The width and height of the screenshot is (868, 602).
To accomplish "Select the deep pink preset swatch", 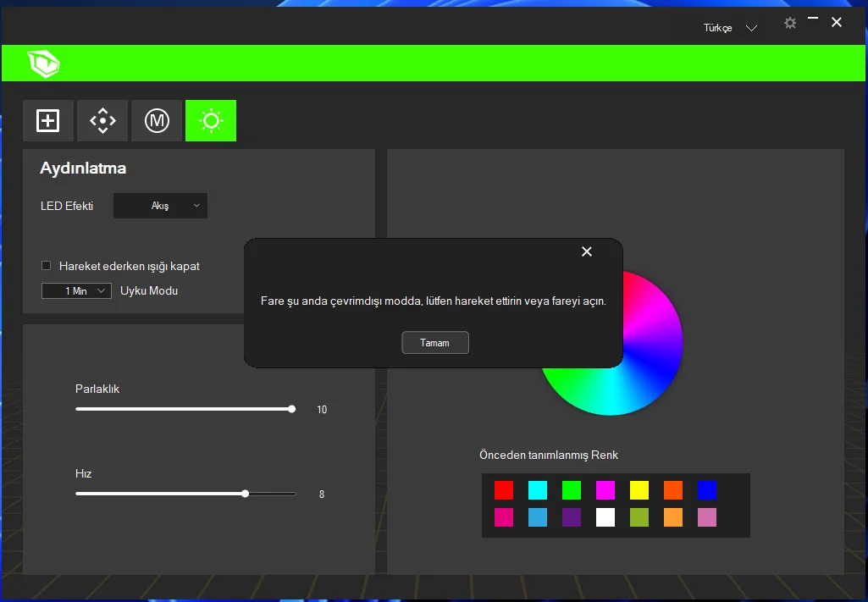I will pyautogui.click(x=504, y=517).
